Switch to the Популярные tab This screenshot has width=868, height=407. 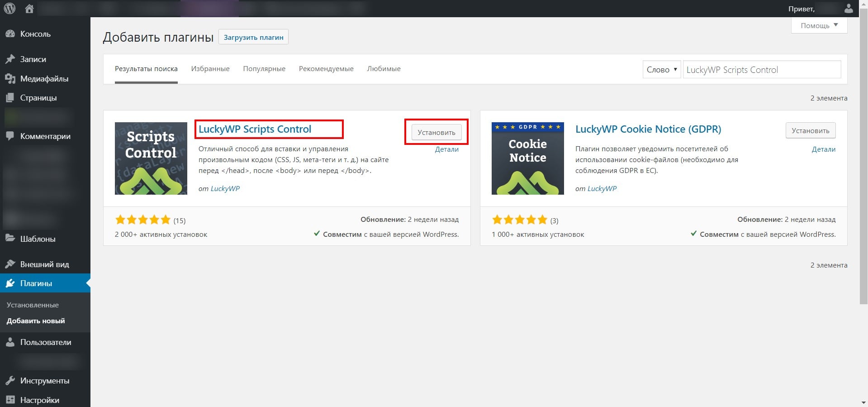point(264,69)
